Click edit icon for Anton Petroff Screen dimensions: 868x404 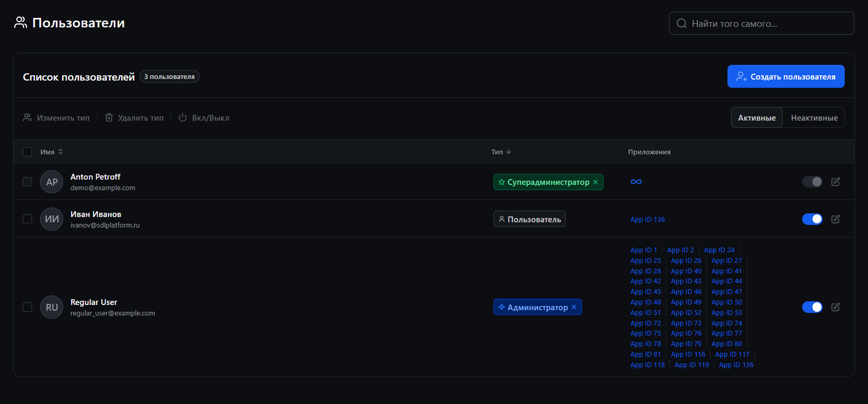tap(835, 182)
